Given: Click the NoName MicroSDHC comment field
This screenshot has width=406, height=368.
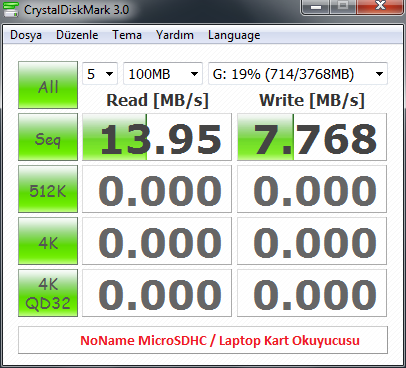Looking at the screenshot, I should click(x=203, y=340).
